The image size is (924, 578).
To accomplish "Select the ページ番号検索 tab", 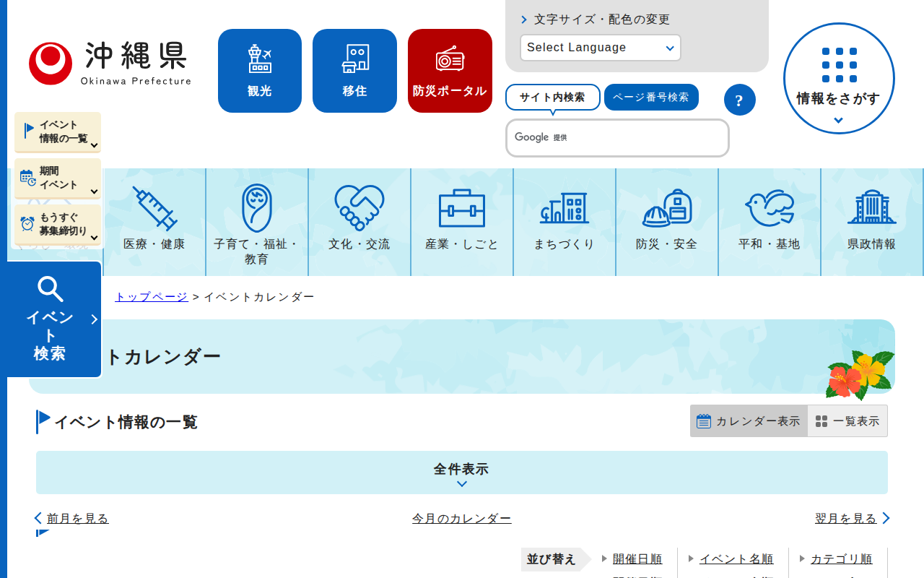I will pos(650,98).
